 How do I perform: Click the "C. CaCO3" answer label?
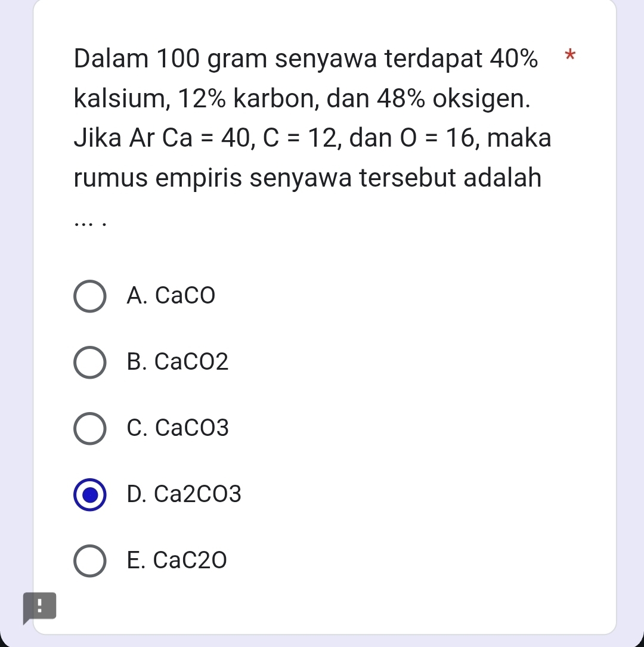click(178, 428)
